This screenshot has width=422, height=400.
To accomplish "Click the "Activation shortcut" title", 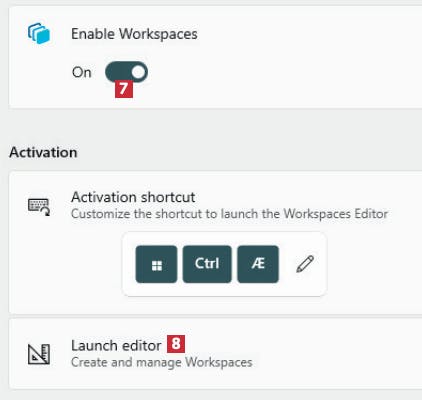I will click(x=133, y=197).
